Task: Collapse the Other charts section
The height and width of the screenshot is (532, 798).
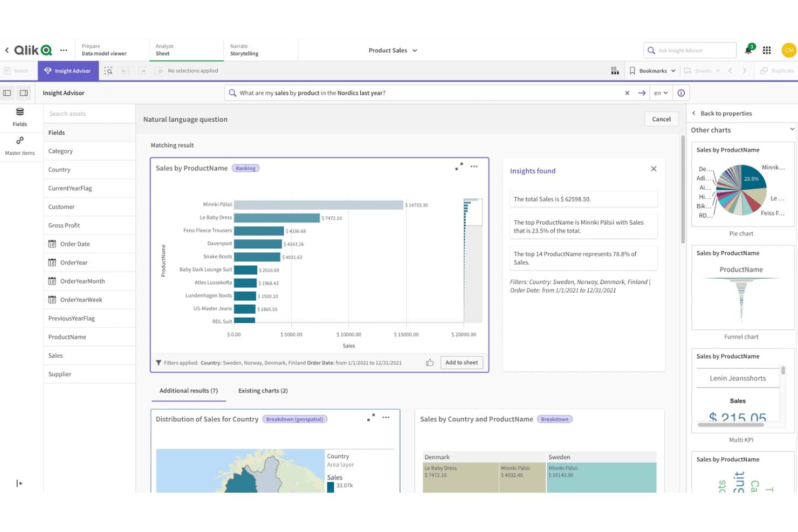Action: pos(792,129)
